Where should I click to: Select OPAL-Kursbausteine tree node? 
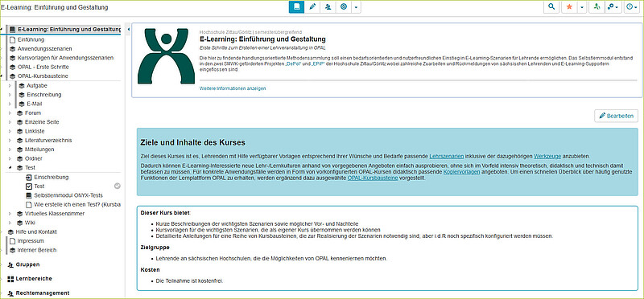point(43,76)
